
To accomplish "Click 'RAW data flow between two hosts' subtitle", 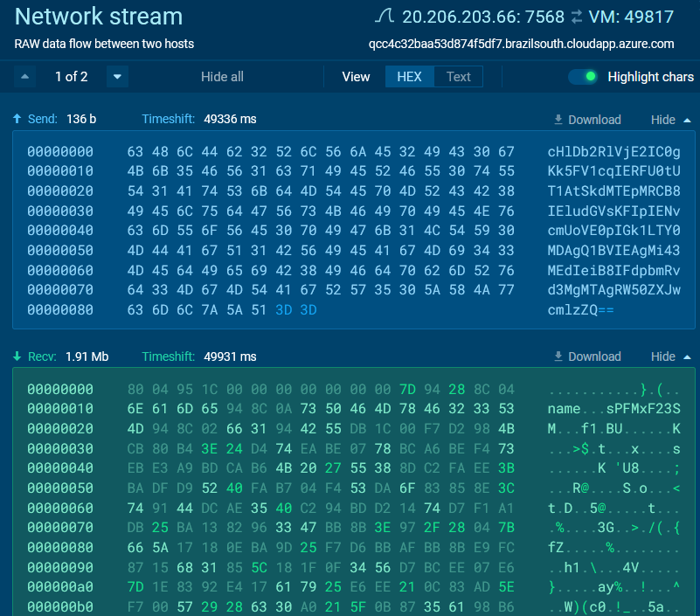I will [x=104, y=44].
